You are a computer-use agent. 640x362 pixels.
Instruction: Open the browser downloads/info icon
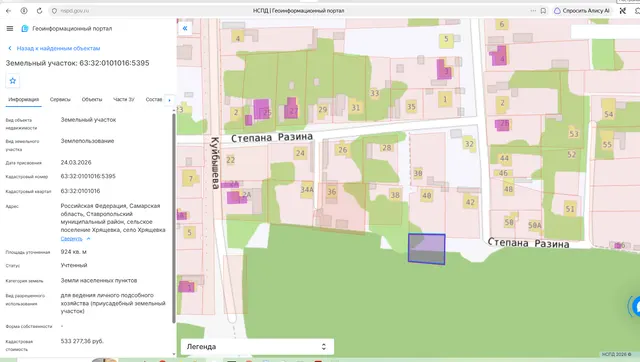click(24, 11)
